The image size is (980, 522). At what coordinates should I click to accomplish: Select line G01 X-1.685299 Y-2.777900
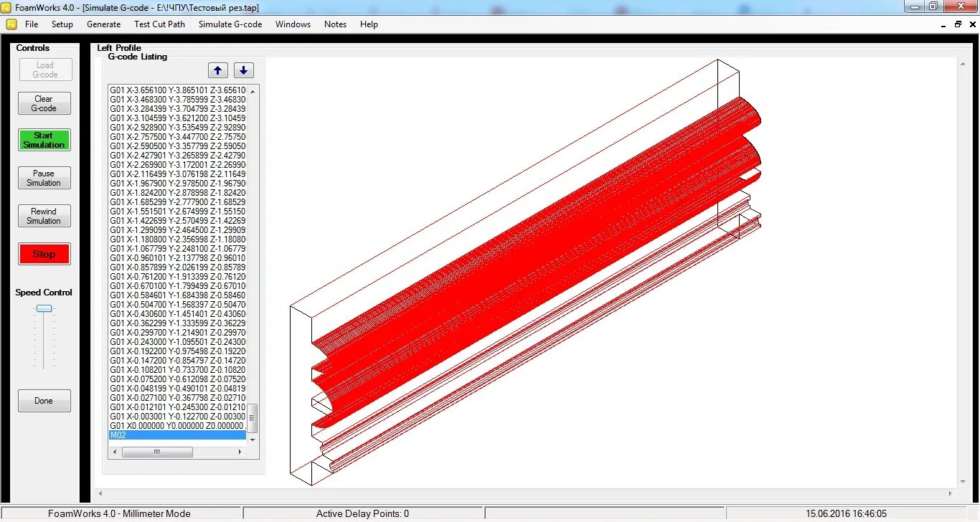pyautogui.click(x=177, y=201)
